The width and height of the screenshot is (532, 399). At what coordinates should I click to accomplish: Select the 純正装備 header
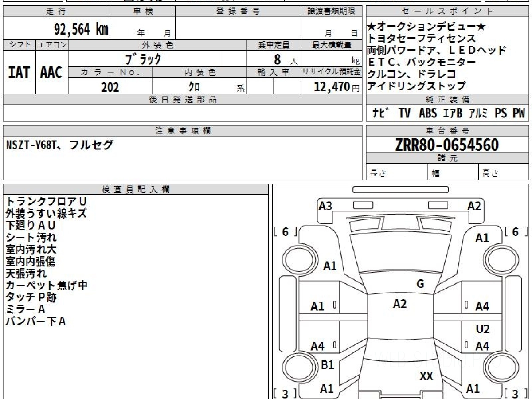[447, 99]
